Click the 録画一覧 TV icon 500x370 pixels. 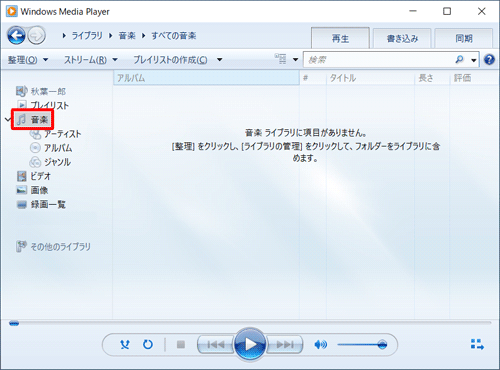(22, 204)
